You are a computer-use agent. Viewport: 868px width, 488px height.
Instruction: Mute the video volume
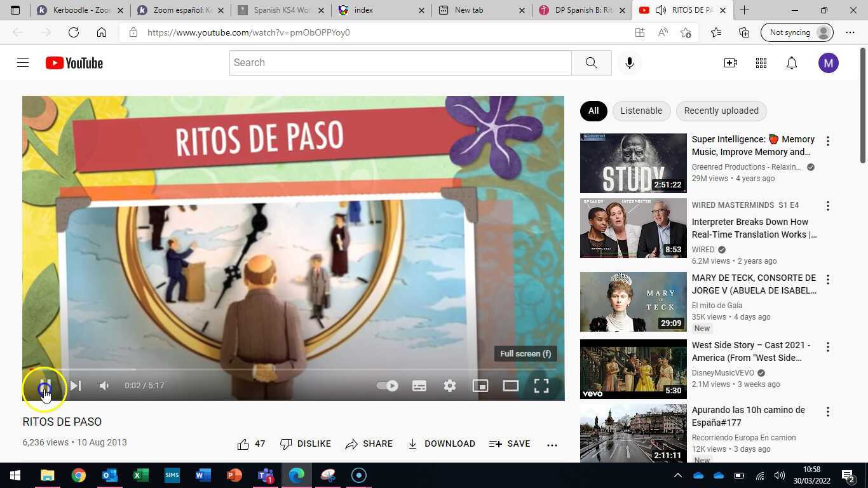tap(104, 385)
